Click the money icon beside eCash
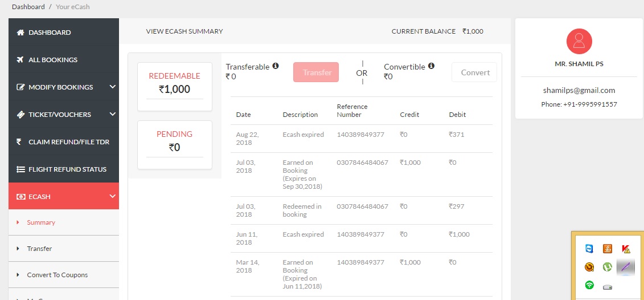Screen dimensions: 644x300 click(20, 197)
